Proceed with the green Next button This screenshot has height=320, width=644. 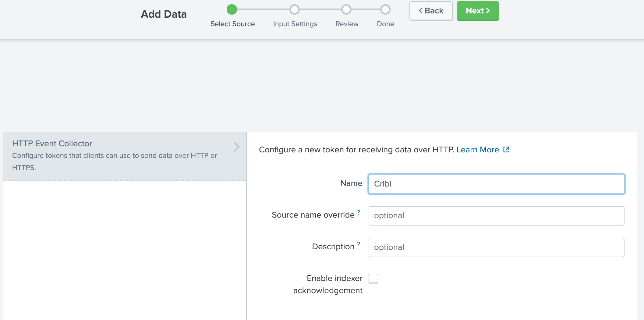coord(478,11)
